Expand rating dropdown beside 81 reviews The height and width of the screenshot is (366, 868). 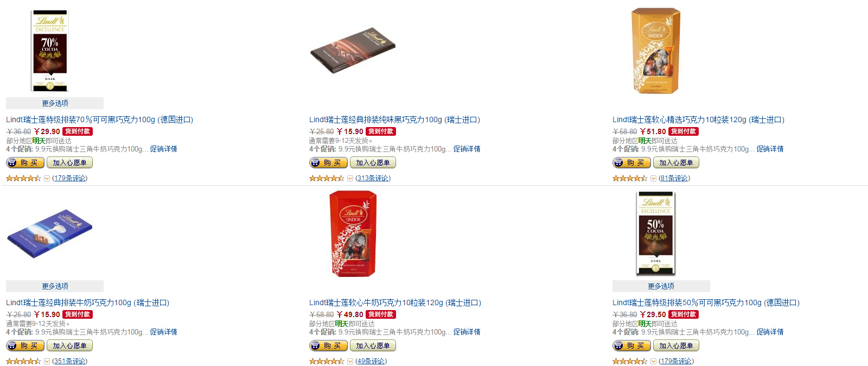click(x=654, y=178)
